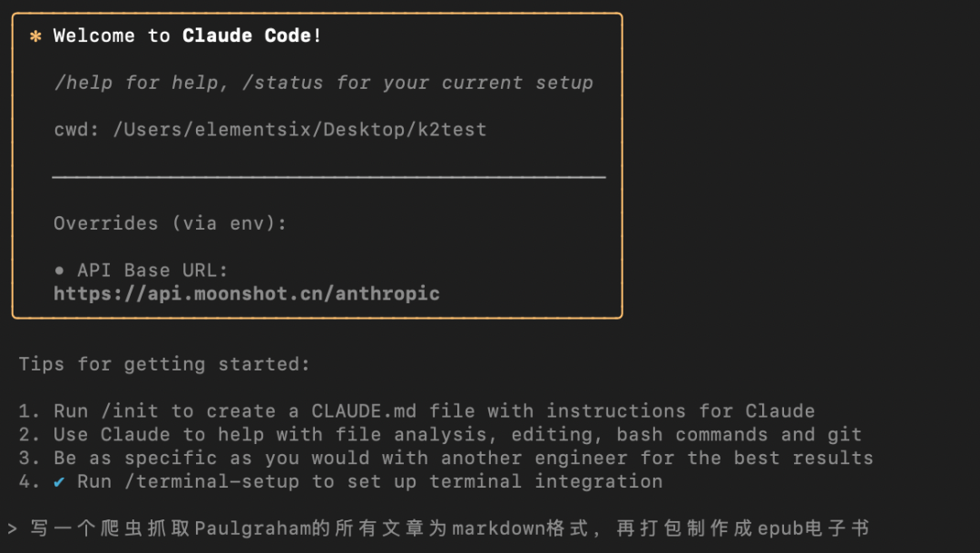This screenshot has height=553, width=980.
Task: Click the prompt chevron before the Chinese input
Action: coord(12,529)
